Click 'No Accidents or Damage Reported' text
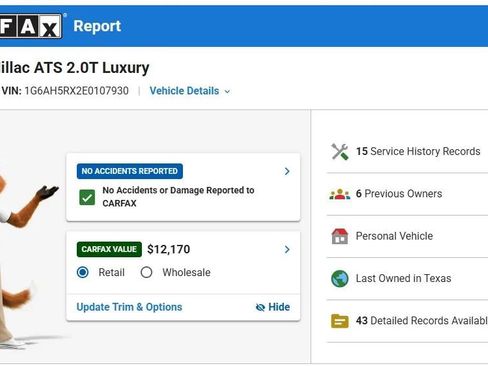This screenshot has height=366, width=488. 178,197
